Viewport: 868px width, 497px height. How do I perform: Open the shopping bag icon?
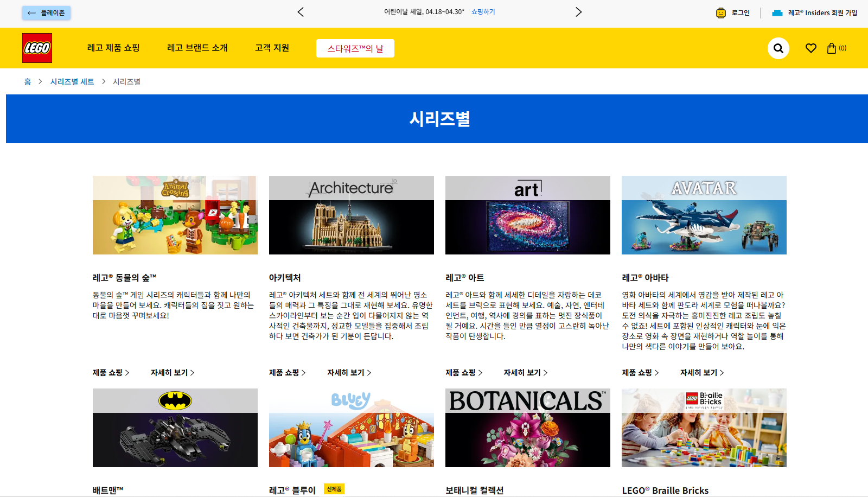tap(831, 48)
